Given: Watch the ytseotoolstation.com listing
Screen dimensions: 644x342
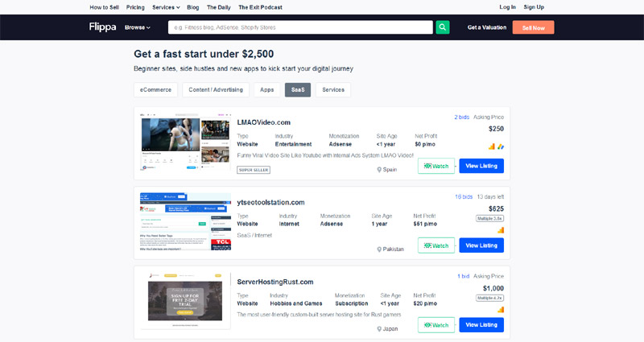Looking at the screenshot, I should 436,245.
